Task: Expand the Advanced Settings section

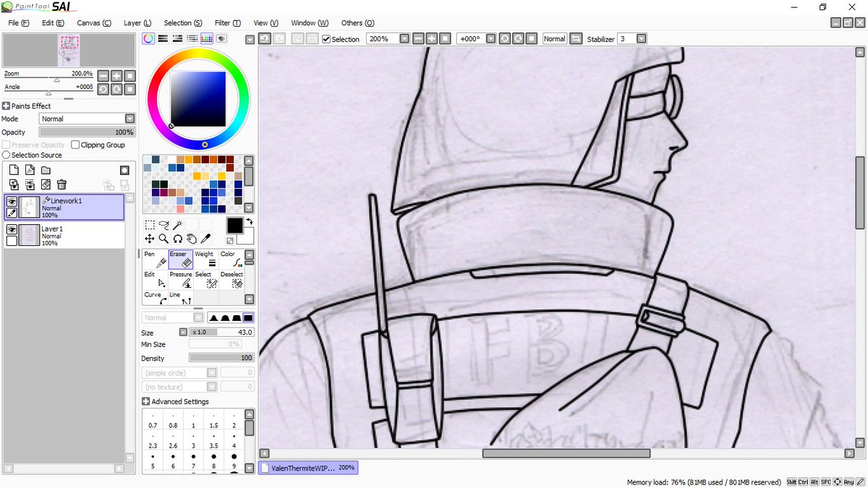Action: click(x=145, y=401)
